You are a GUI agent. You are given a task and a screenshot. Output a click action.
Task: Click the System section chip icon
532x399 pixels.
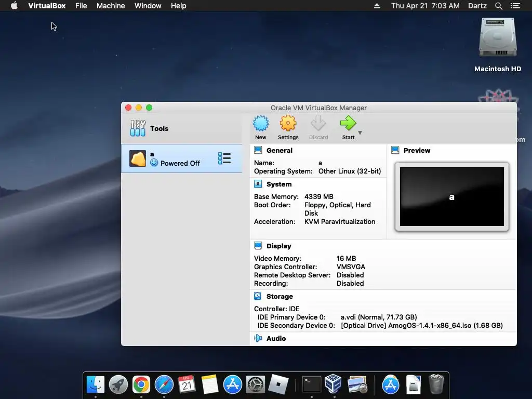[258, 184]
